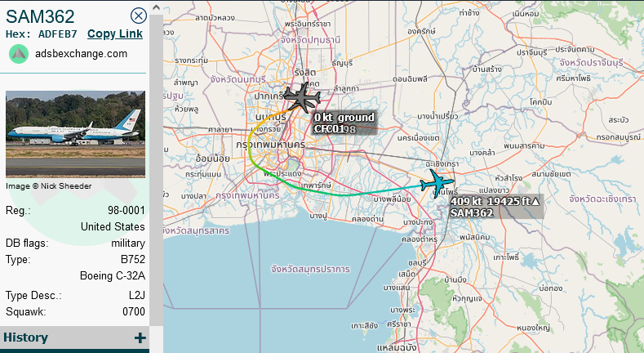Select the cyan SAM362 aircraft on map

pos(437,183)
